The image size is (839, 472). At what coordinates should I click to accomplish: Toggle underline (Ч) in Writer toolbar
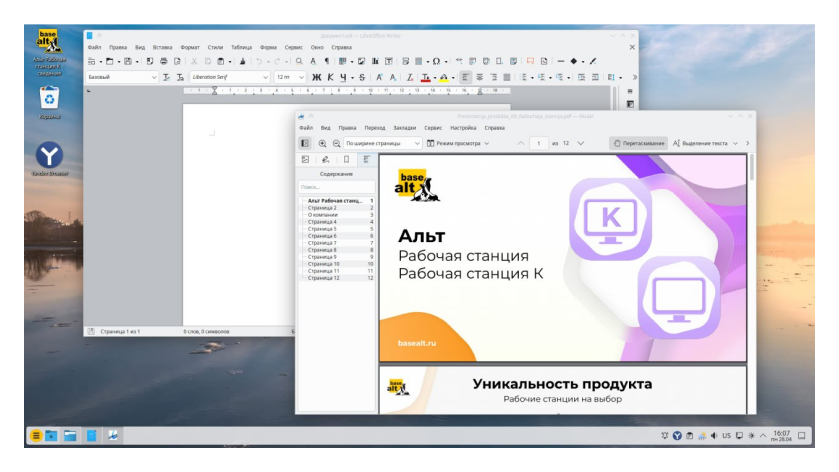343,77
